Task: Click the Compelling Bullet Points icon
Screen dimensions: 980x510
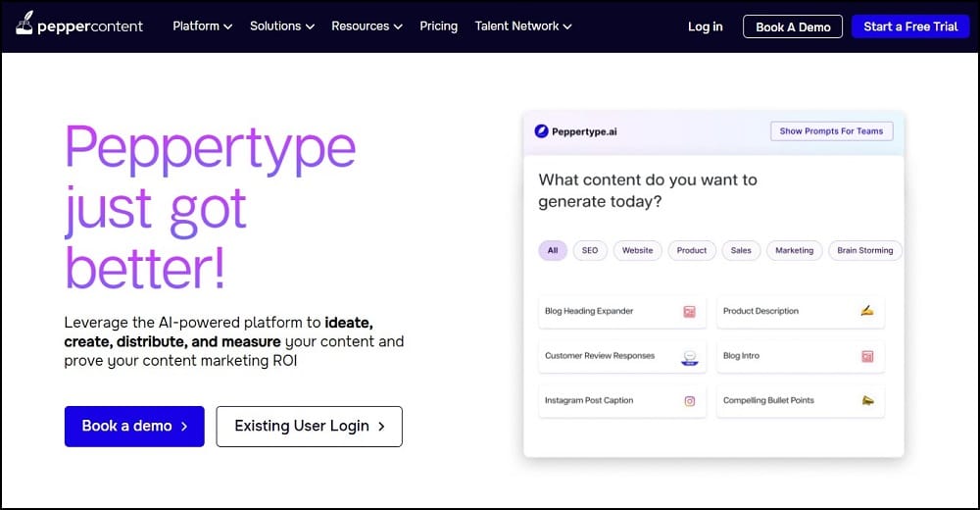Action: 867,400
